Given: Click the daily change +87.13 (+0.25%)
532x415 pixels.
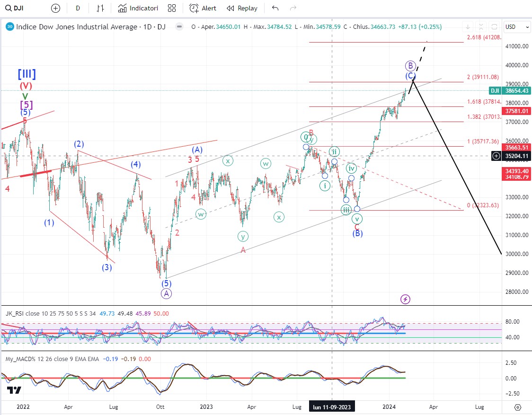Looking at the screenshot, I should pos(420,27).
